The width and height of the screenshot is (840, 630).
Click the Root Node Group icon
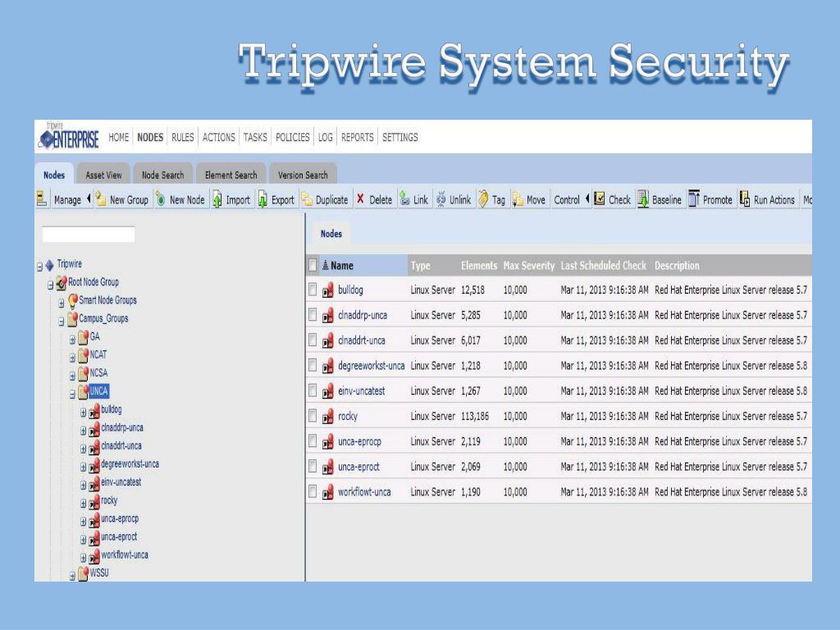coord(62,282)
